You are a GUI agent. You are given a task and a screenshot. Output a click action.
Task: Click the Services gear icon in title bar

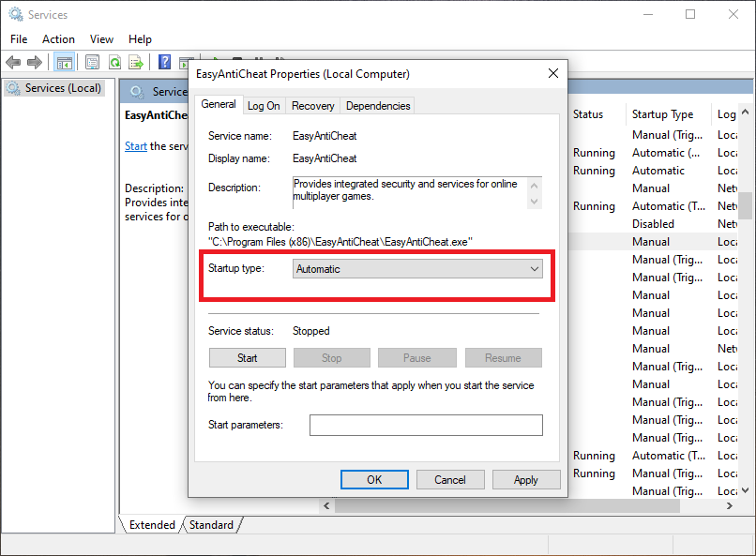pos(15,14)
